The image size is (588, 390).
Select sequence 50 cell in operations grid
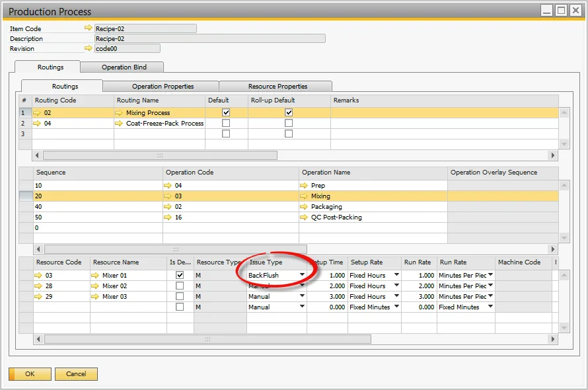[98, 217]
